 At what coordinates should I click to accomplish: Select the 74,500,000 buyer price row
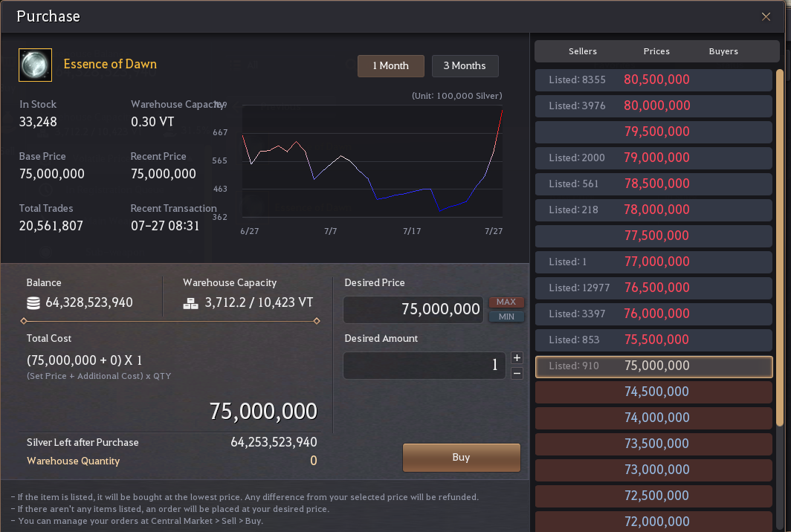coord(653,392)
